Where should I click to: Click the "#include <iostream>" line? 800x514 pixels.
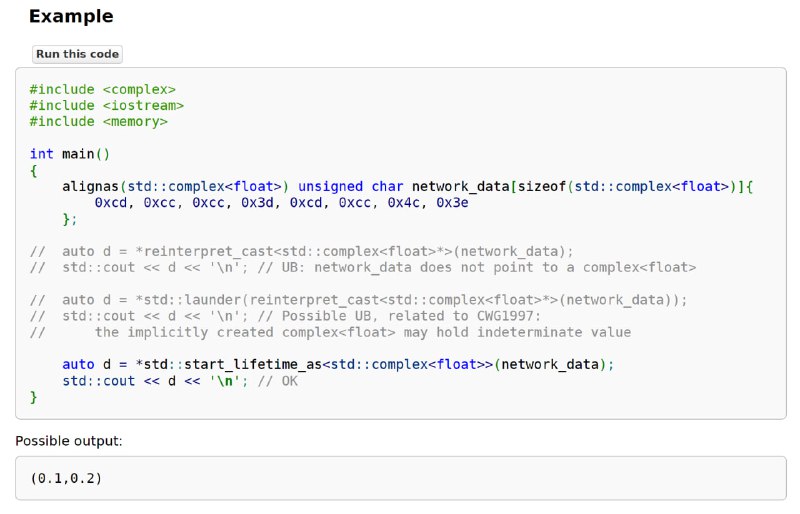107,106
